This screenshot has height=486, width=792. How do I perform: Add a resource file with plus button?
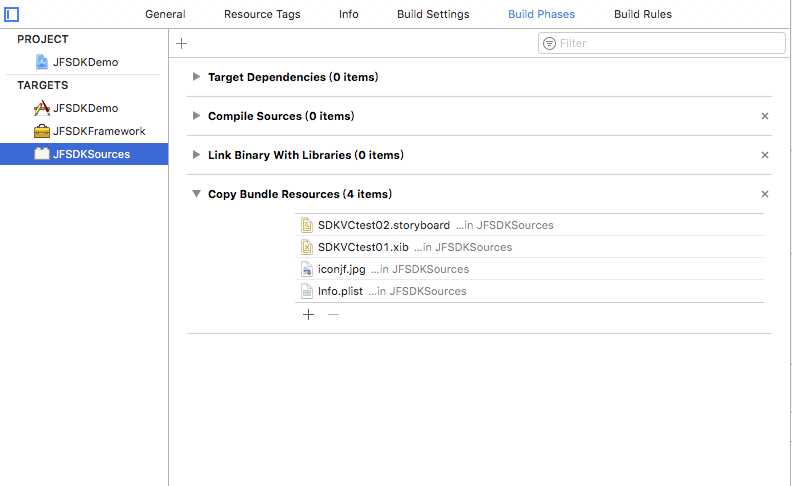pos(308,314)
